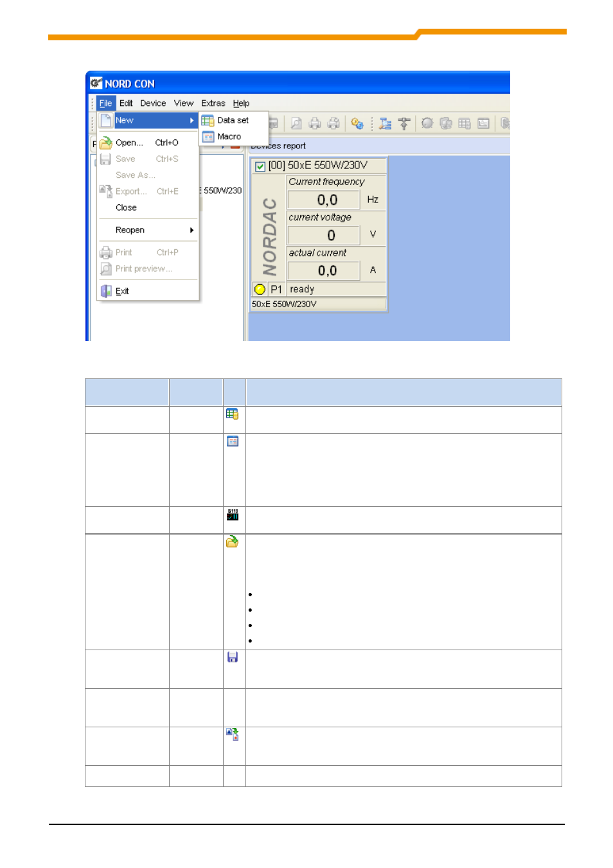Click the export icon in the table
The width and height of the screenshot is (613, 868).
233,734
